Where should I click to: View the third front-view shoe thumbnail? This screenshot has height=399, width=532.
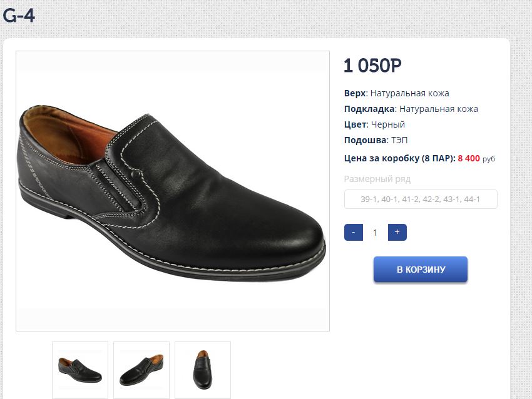203,370
